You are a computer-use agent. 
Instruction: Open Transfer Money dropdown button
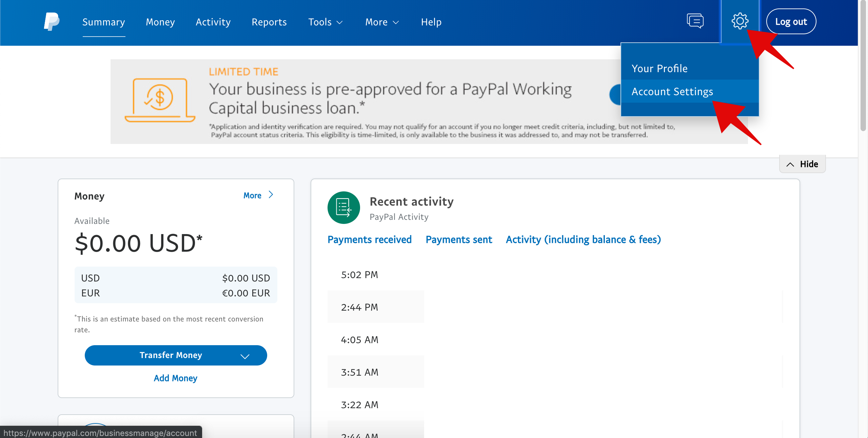pos(176,355)
